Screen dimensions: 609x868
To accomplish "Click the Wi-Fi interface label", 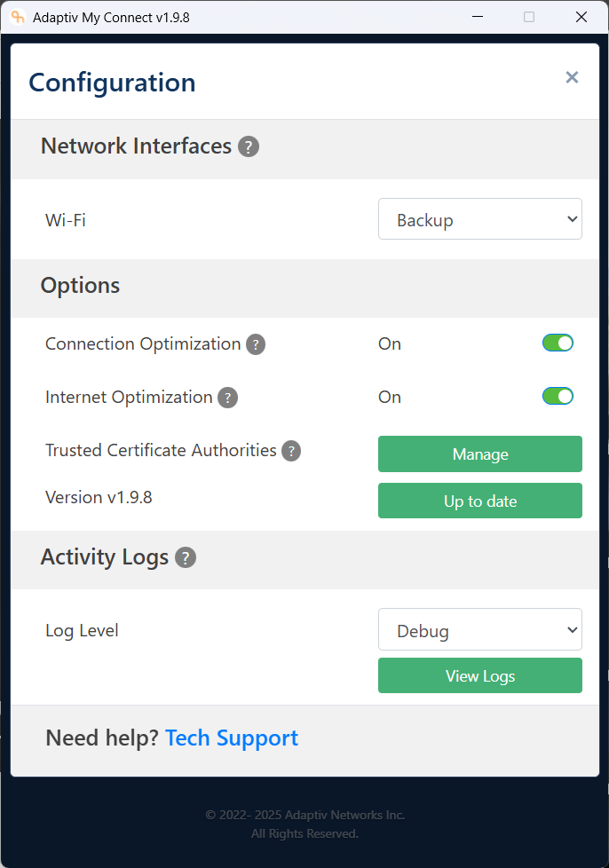I will click(66, 220).
